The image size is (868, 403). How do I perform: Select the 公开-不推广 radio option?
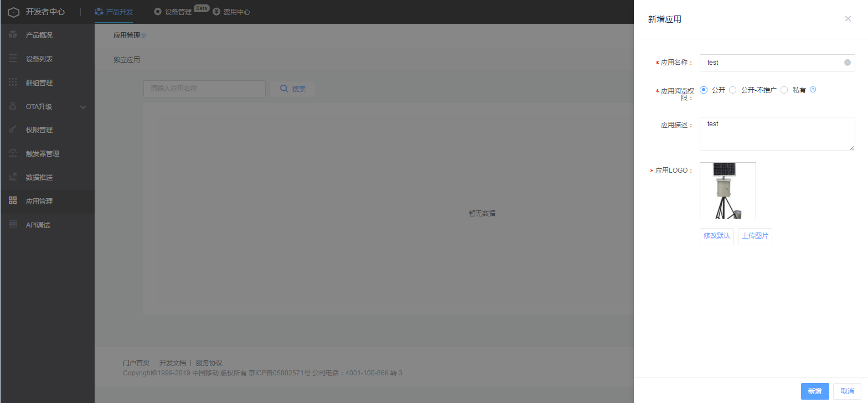coord(733,90)
